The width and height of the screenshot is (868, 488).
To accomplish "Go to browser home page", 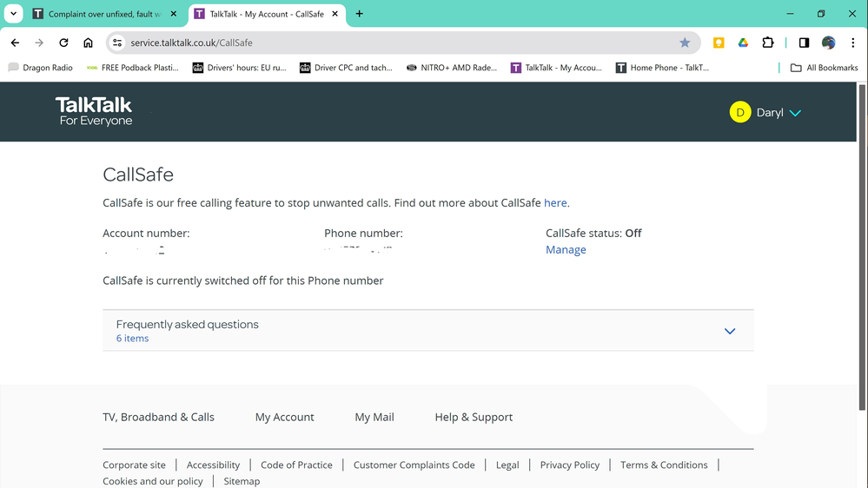I will 88,43.
